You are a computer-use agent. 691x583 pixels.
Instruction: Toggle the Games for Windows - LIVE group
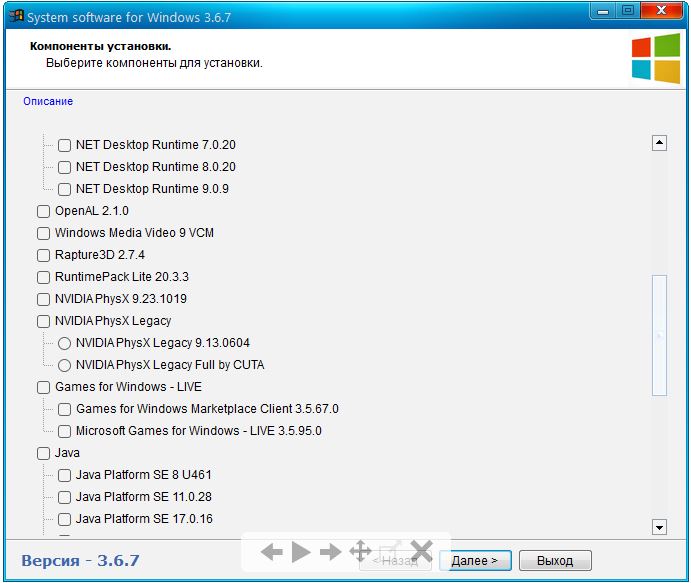(x=44, y=387)
